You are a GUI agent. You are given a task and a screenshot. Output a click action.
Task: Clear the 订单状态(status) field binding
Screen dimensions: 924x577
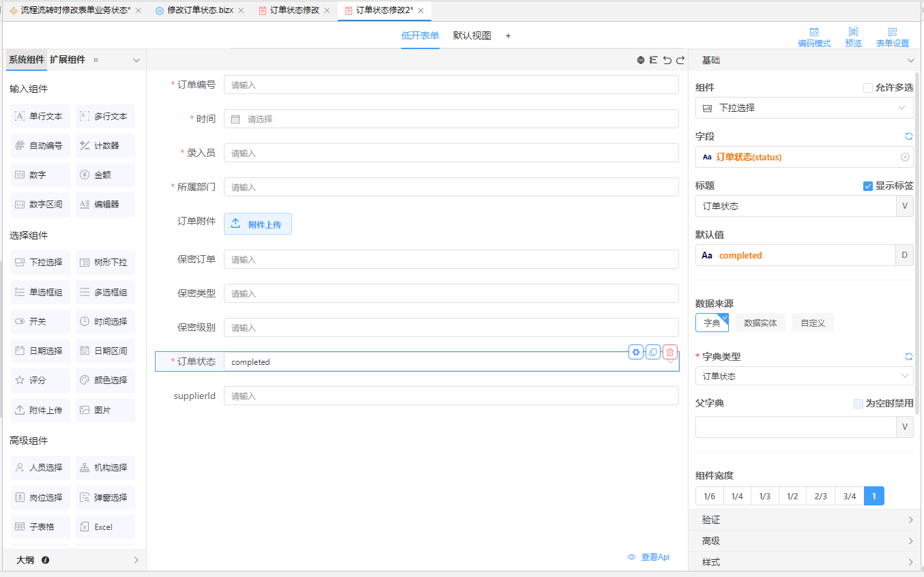coord(905,157)
